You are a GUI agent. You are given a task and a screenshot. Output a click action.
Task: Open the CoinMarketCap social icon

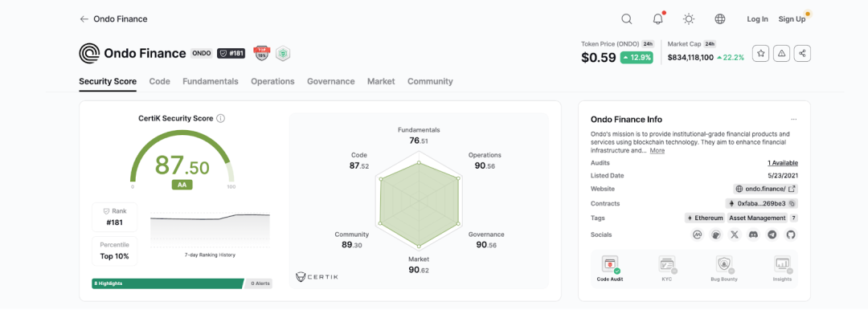point(698,235)
